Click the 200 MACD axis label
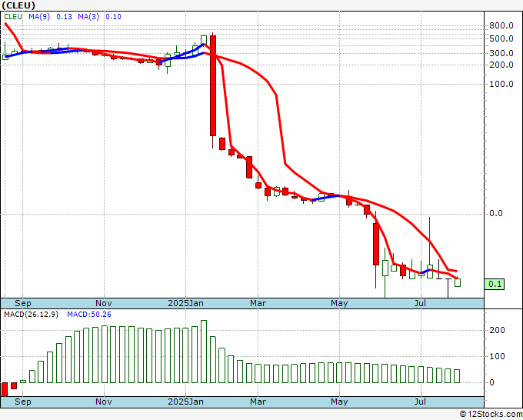523x420 pixels. (497, 330)
